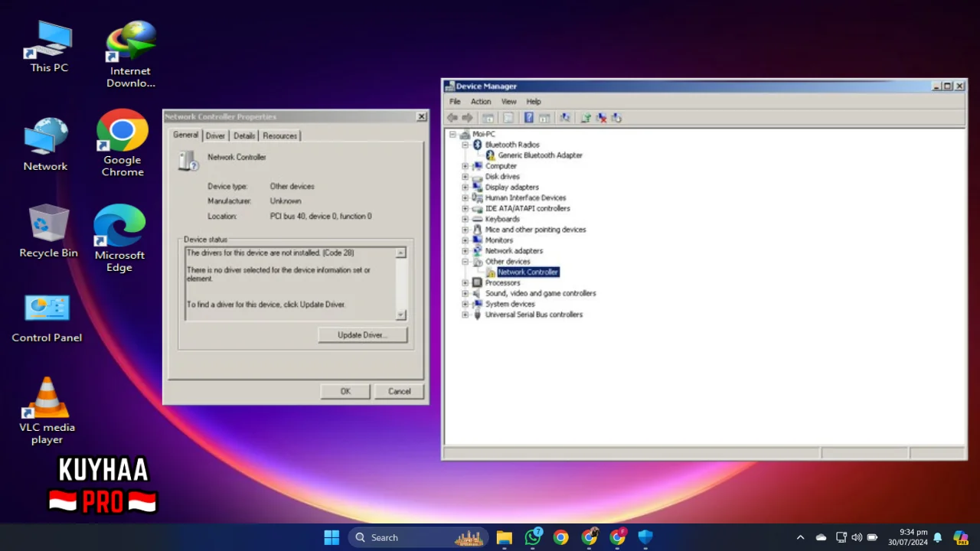This screenshot has width=980, height=551.
Task: Click the blue Help question-mark toolbar icon
Action: [x=528, y=118]
